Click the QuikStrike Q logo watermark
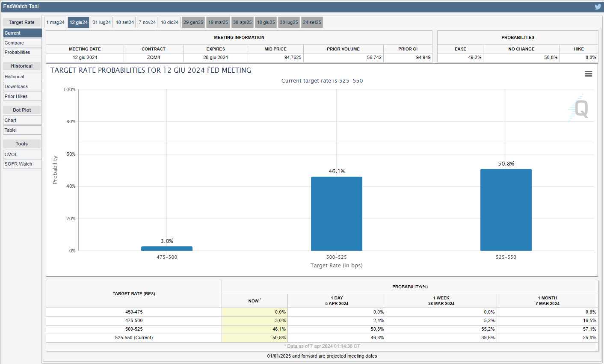Viewport: 604px width, 364px height. (580, 109)
